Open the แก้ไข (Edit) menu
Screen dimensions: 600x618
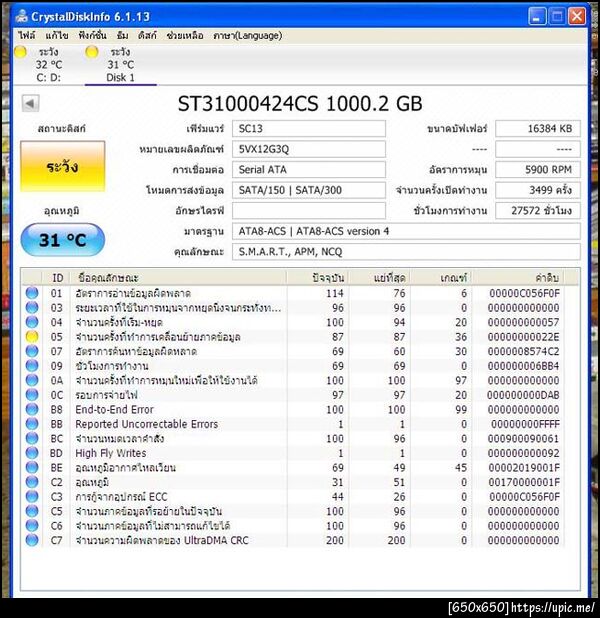coord(57,35)
